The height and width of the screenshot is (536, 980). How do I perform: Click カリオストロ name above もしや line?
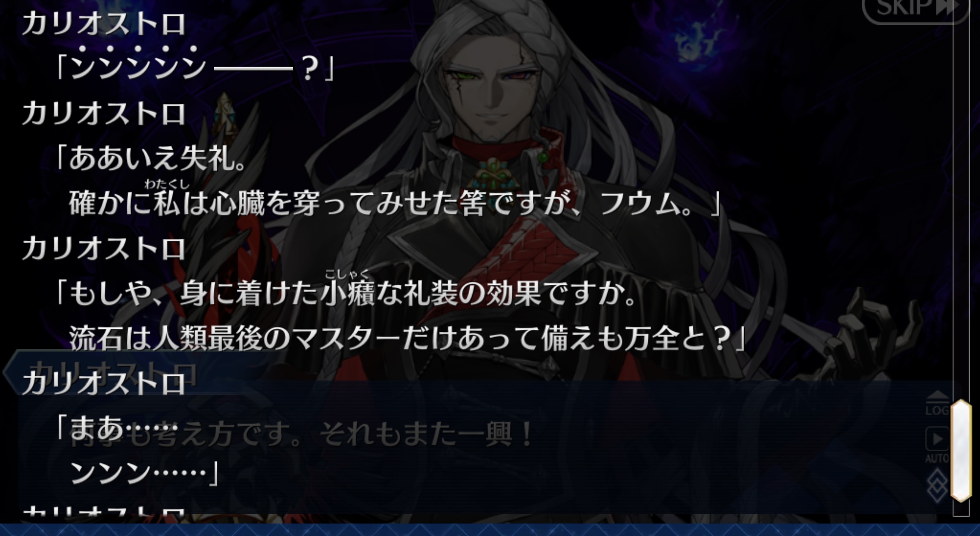[104, 248]
